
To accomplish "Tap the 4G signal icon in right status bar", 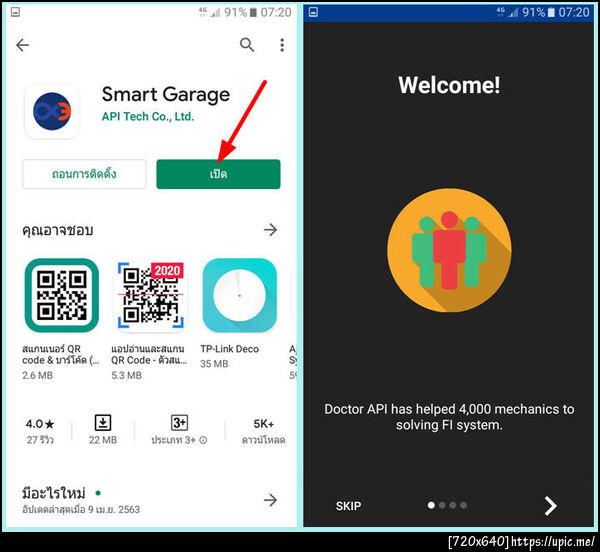I will coord(501,12).
